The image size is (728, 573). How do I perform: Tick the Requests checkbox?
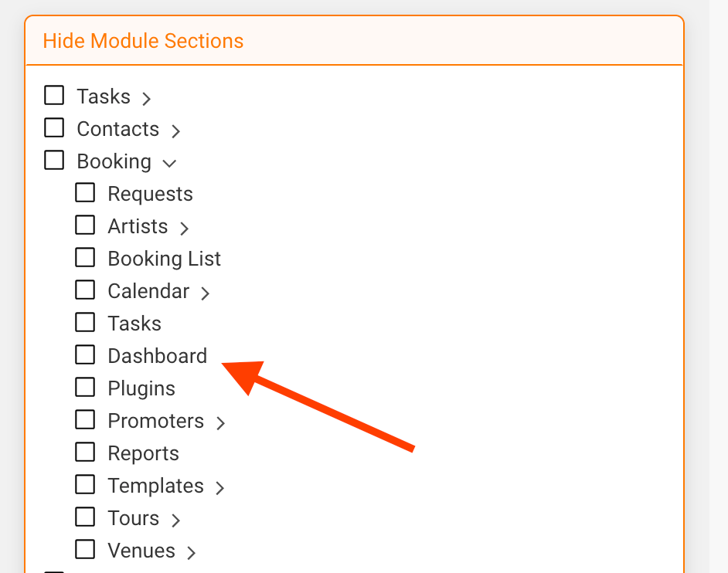(85, 192)
